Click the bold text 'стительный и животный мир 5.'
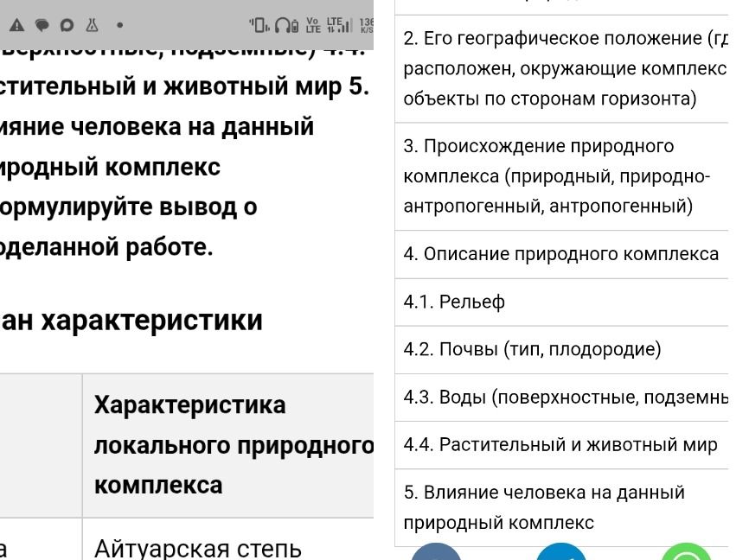The height and width of the screenshot is (560, 749). 184,86
